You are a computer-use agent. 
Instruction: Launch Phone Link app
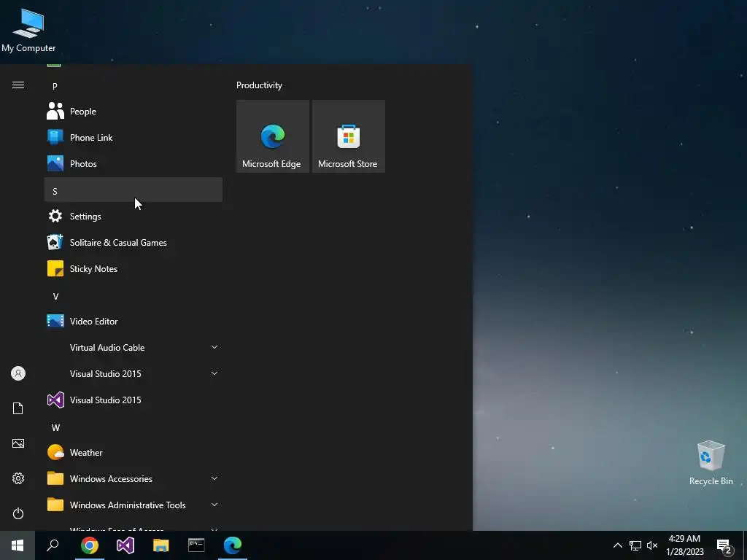pyautogui.click(x=133, y=138)
